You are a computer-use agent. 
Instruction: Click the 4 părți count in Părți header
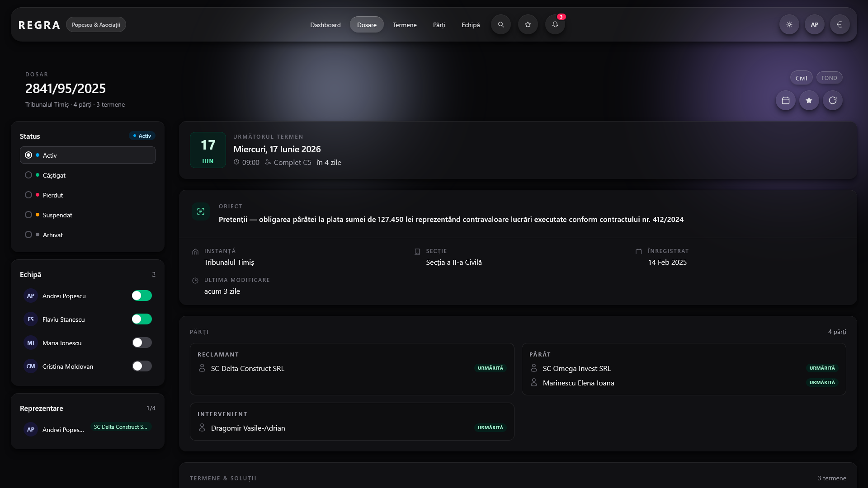pos(837,332)
